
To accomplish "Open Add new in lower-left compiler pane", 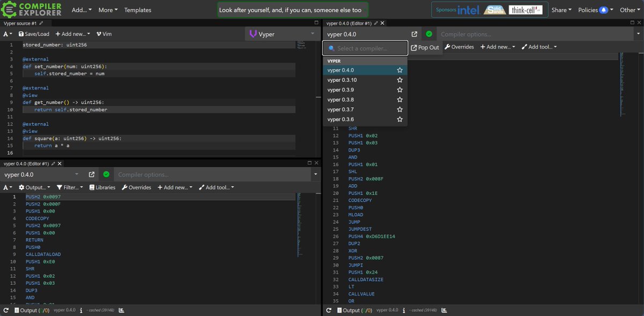I will coord(174,187).
